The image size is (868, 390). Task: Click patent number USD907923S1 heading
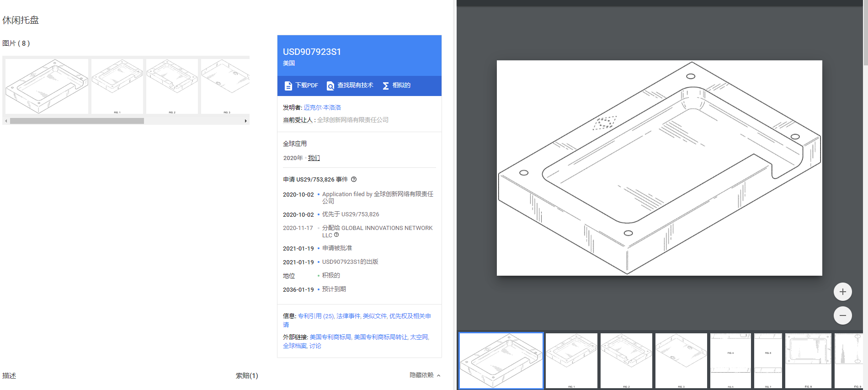point(312,52)
